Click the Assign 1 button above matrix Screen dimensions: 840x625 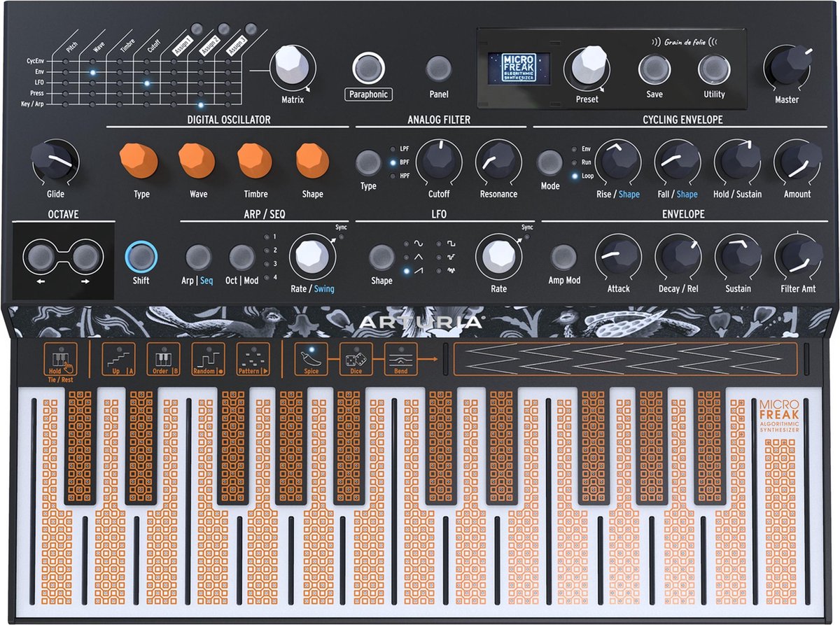(x=198, y=29)
